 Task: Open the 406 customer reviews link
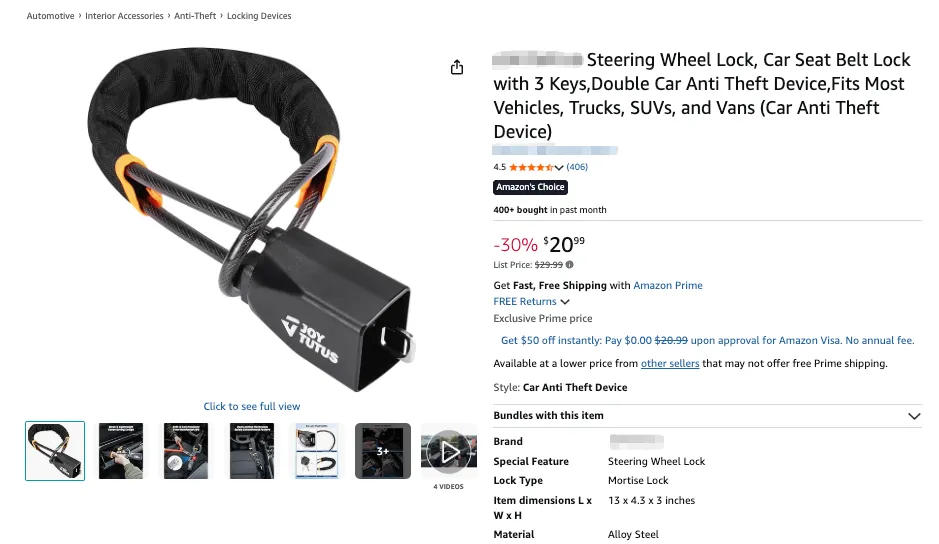pyautogui.click(x=577, y=167)
